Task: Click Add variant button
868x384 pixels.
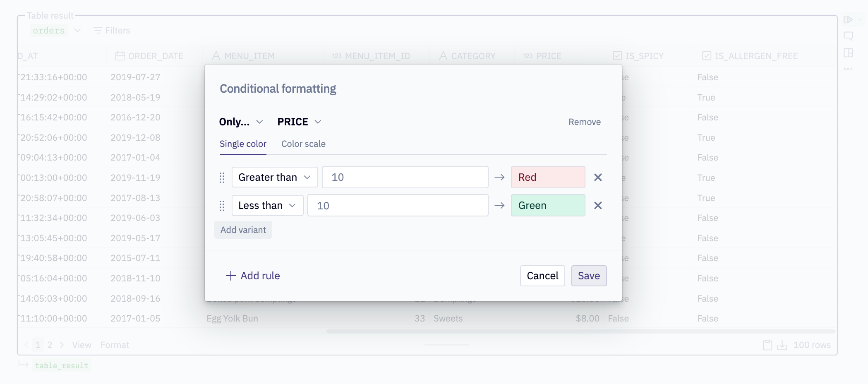Action: 243,230
